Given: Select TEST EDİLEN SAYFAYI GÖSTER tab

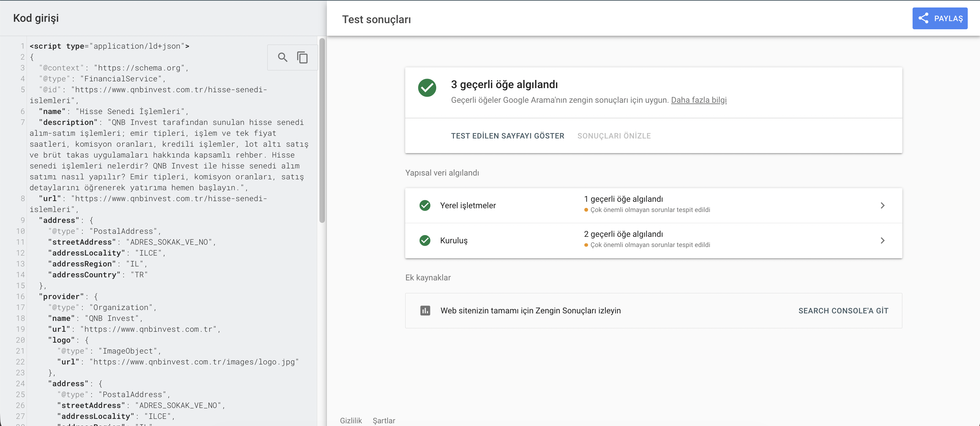Looking at the screenshot, I should pyautogui.click(x=507, y=136).
